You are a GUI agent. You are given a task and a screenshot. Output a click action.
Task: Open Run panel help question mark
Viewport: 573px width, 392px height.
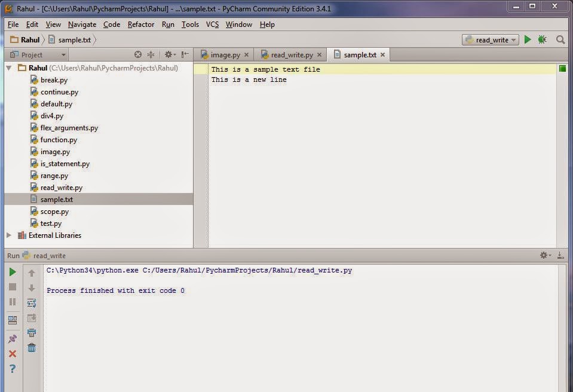click(13, 369)
